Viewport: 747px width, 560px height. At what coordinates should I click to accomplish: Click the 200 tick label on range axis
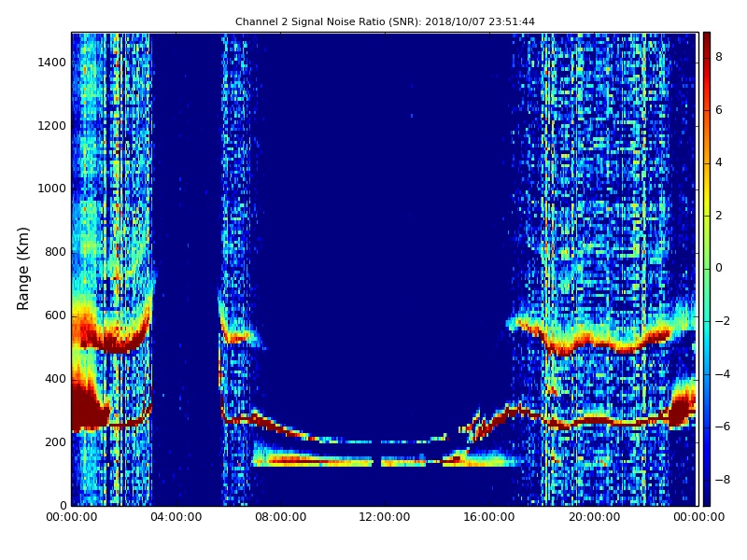tap(55, 442)
